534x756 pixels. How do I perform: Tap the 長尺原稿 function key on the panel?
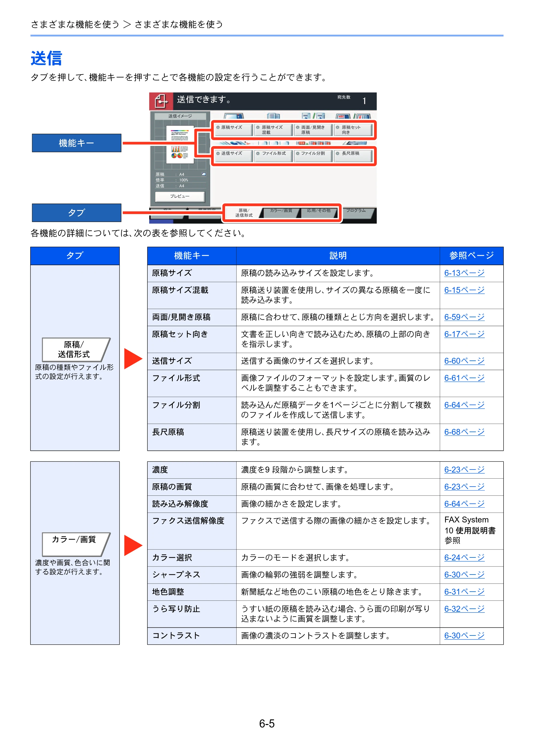click(353, 156)
